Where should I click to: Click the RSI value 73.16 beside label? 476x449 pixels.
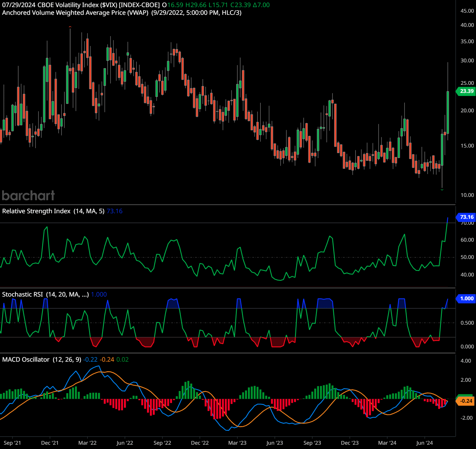(x=115, y=211)
